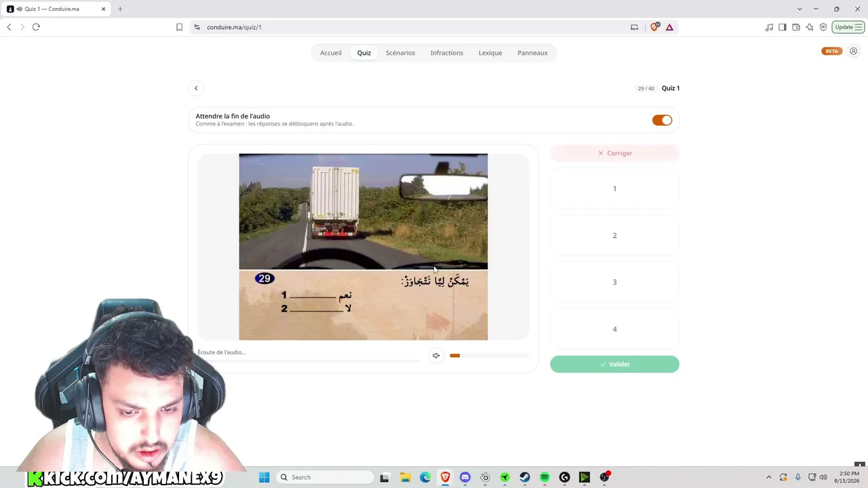
Task: Open File Explorer from the taskbar
Action: [405, 477]
